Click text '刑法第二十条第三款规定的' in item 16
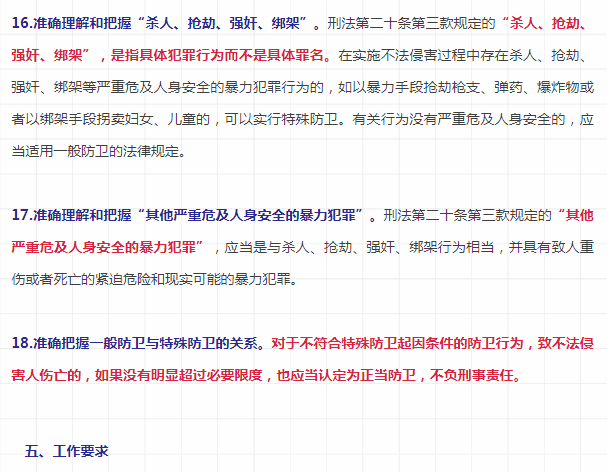This screenshot has height=472, width=610. [412, 23]
